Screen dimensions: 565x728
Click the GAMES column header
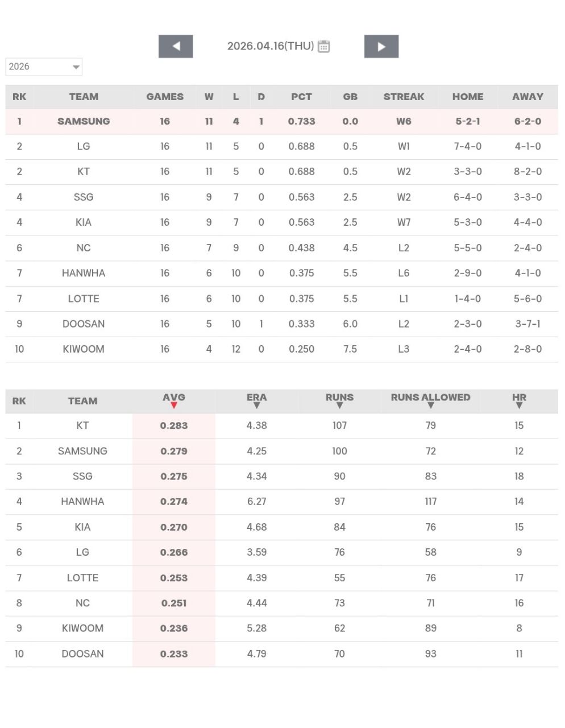tap(165, 97)
